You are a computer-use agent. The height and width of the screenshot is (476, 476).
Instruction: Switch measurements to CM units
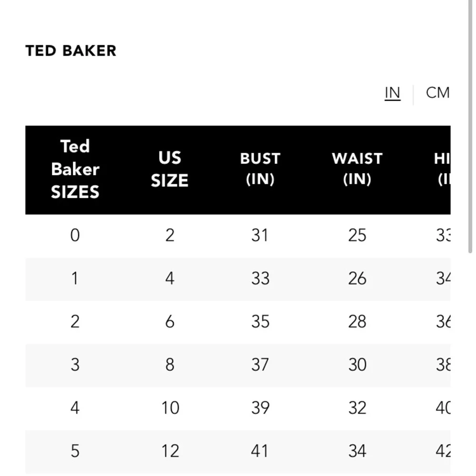437,93
